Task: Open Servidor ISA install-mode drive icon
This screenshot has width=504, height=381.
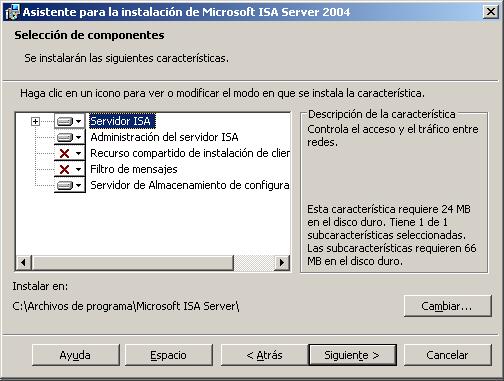Action: pos(65,121)
